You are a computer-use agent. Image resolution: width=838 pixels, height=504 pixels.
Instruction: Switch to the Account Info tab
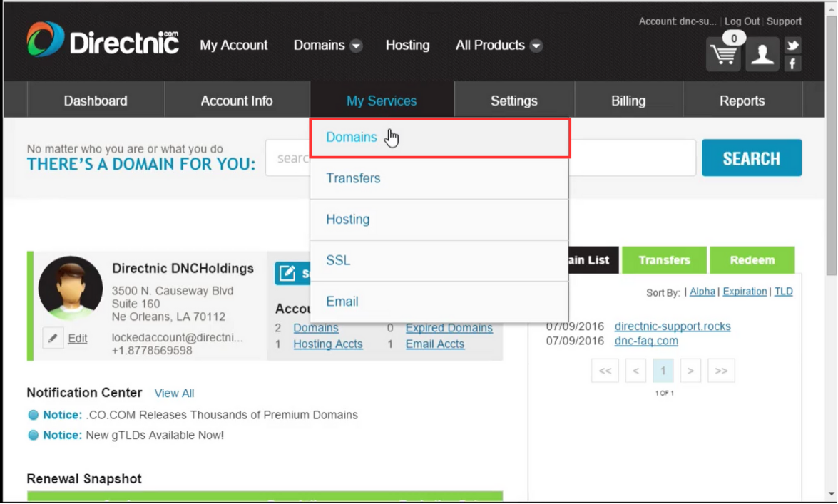tap(237, 101)
